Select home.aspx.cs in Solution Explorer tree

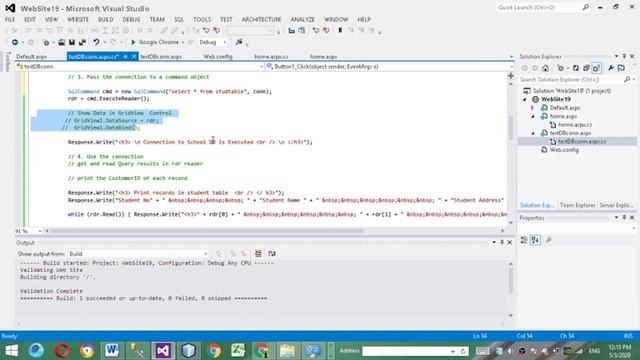pyautogui.click(x=575, y=124)
